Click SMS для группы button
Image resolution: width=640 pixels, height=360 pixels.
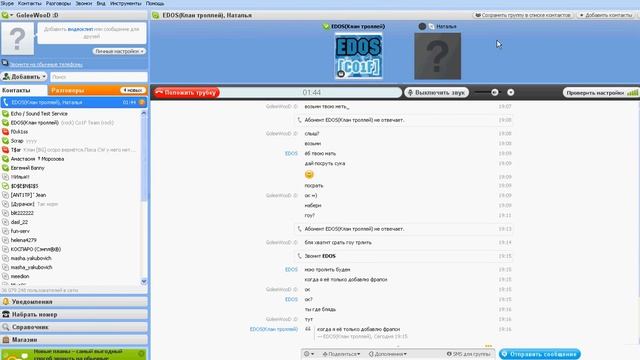[468, 354]
